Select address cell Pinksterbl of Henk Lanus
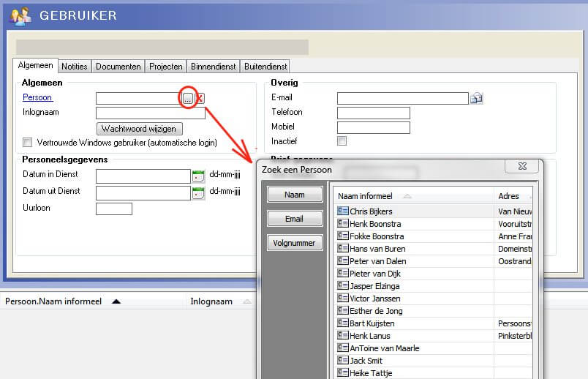Screen dimensions: 588x379 (x=515, y=336)
